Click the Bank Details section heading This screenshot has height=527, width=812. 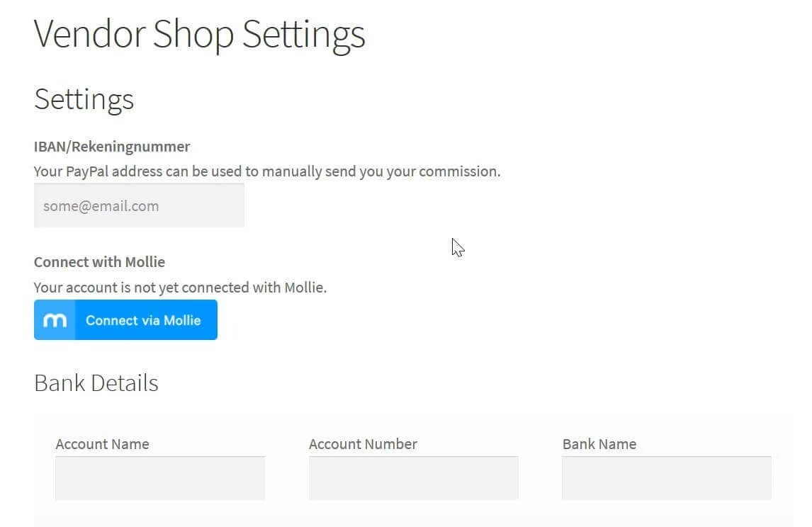[96, 382]
